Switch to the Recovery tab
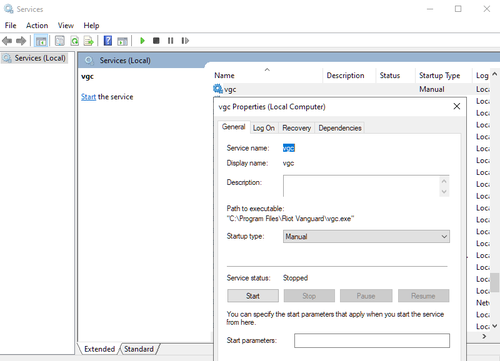 coord(296,128)
